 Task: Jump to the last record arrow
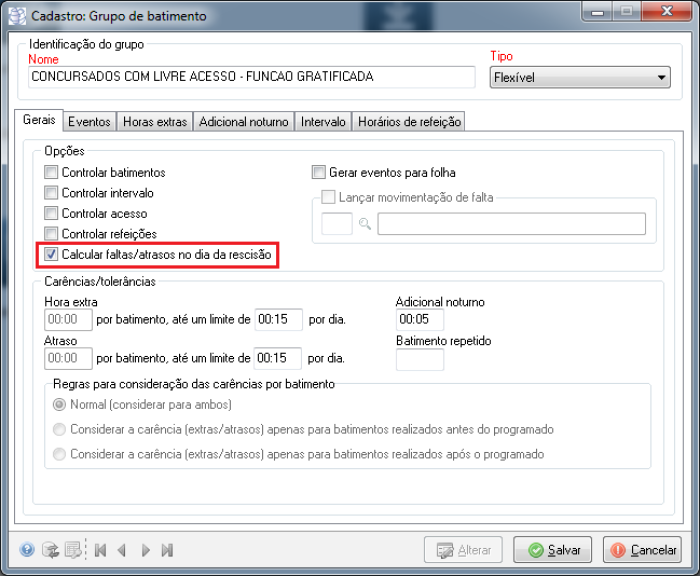click(167, 550)
